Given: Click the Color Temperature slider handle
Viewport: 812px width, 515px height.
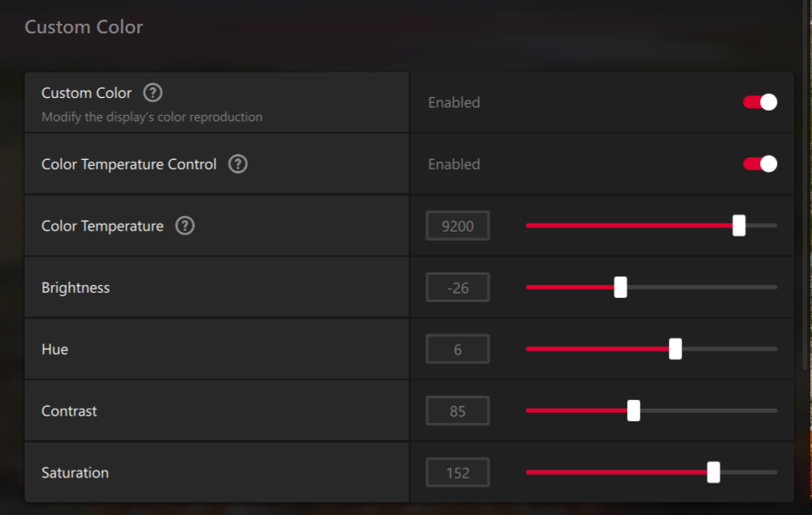Looking at the screenshot, I should coord(739,226).
